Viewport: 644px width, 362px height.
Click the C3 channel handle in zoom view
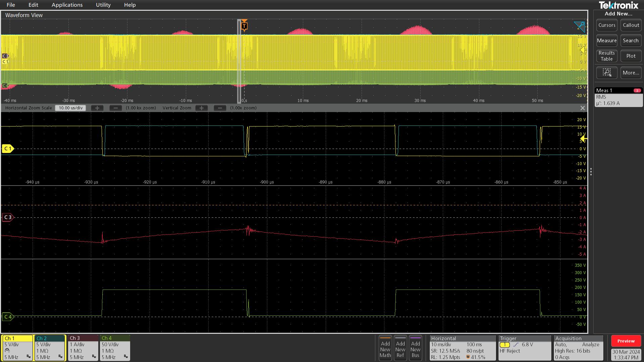pyautogui.click(x=8, y=217)
